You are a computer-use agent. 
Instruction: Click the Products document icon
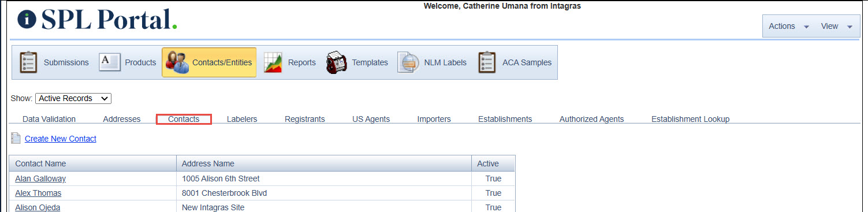pyautogui.click(x=110, y=62)
